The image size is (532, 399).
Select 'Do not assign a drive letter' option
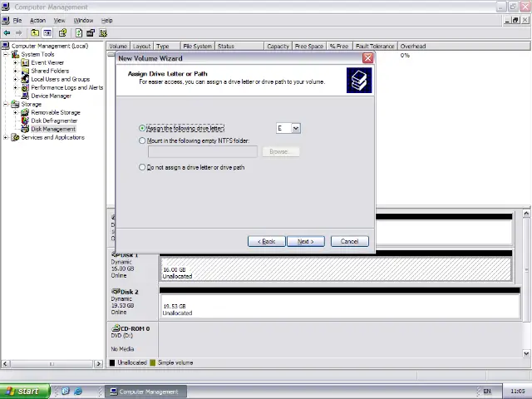click(142, 167)
